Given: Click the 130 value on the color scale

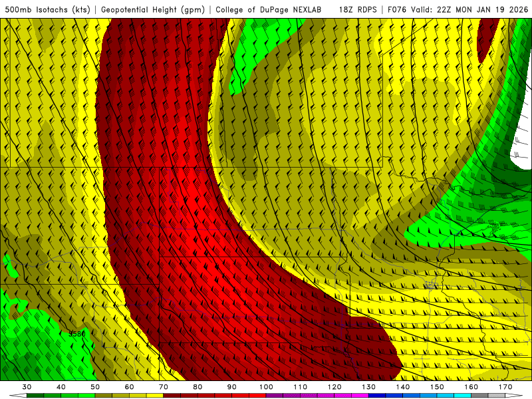Looking at the screenshot, I should [369, 387].
